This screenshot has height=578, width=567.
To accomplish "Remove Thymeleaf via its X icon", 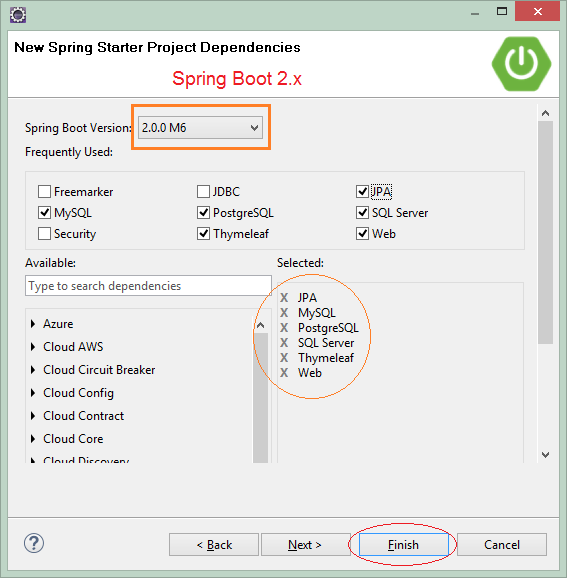I will click(284, 358).
